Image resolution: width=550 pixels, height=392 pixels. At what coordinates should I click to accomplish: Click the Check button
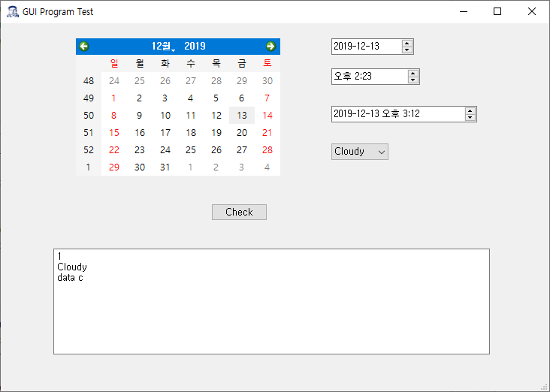pos(239,212)
